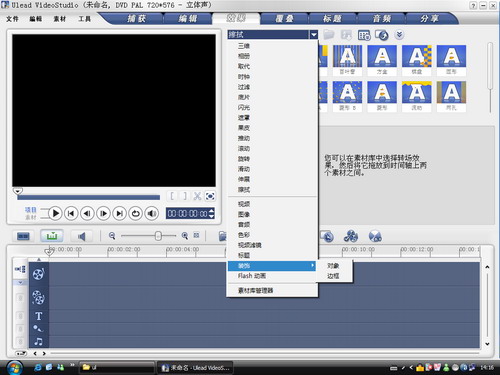The image size is (500, 375).
Task: Select 项目 preview mode
Action: pyautogui.click(x=30, y=210)
